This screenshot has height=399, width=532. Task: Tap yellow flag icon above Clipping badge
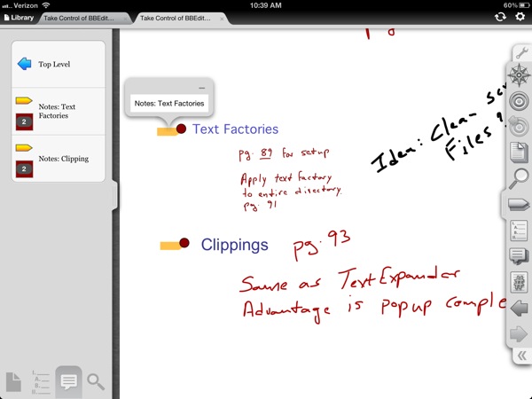pos(24,147)
